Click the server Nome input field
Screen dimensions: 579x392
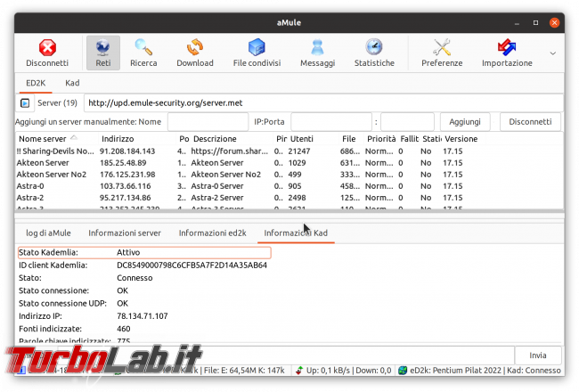(x=208, y=122)
